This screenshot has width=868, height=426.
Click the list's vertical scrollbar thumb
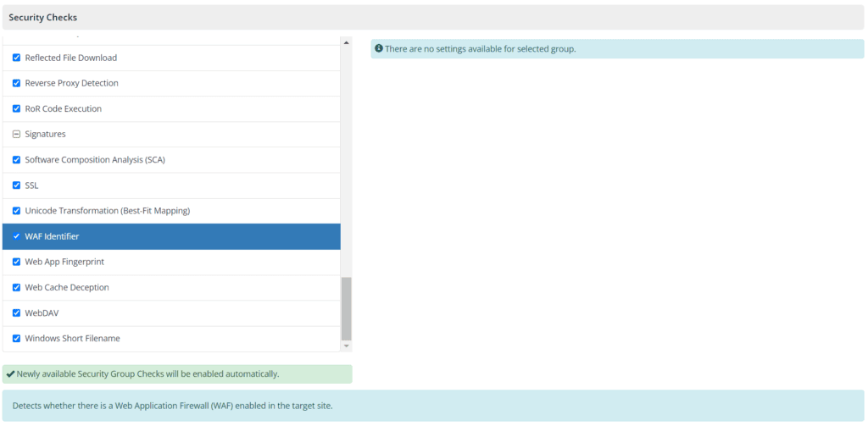click(x=346, y=307)
